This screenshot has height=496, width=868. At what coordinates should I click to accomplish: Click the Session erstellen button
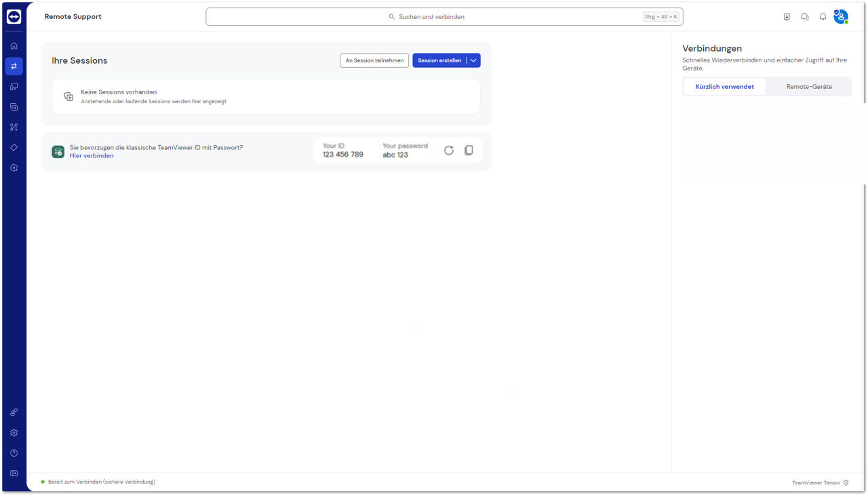click(439, 60)
